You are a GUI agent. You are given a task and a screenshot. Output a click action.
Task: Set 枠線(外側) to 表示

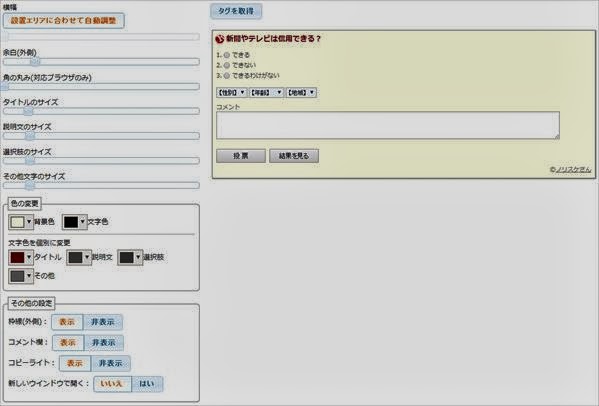pyautogui.click(x=67, y=322)
